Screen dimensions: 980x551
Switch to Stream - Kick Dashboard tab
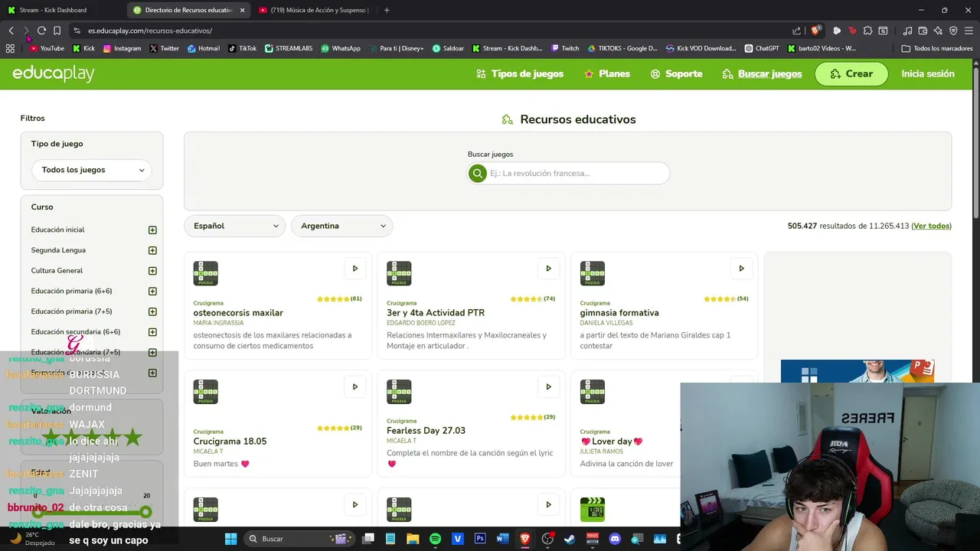point(60,10)
